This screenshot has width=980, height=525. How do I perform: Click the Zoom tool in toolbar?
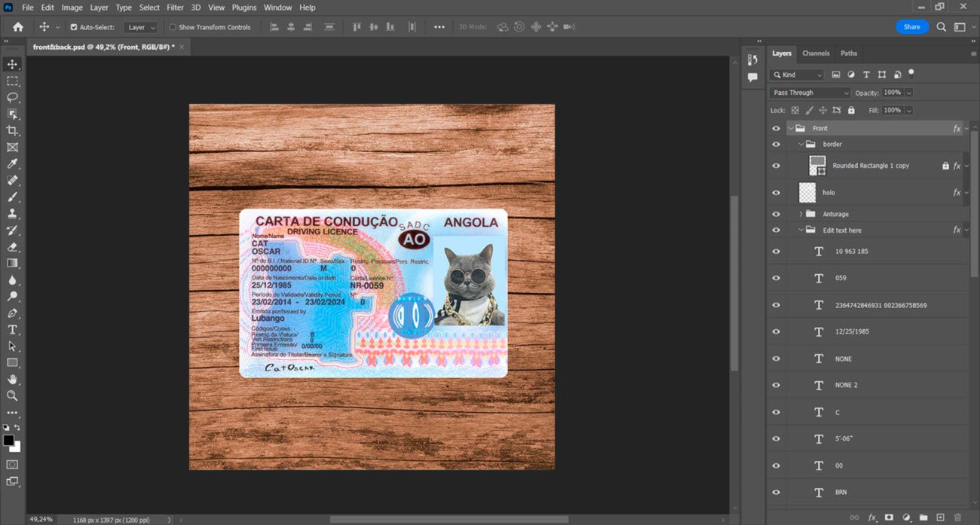(x=12, y=395)
